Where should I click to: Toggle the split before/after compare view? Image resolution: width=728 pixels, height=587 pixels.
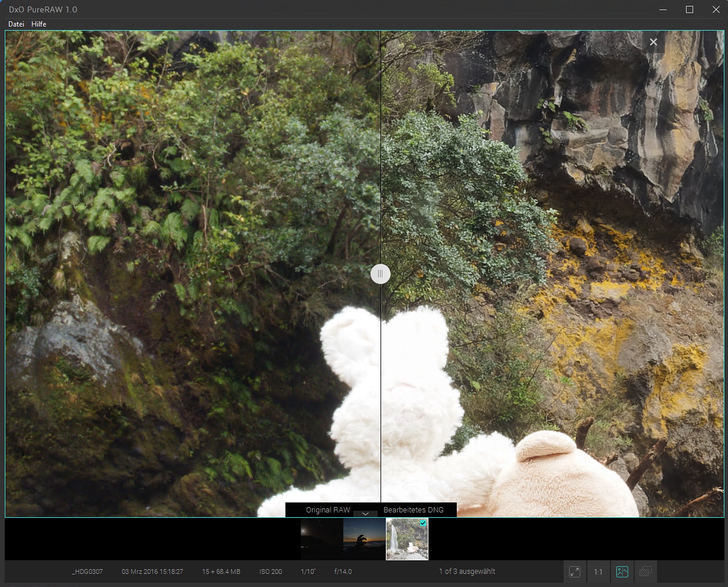point(622,572)
